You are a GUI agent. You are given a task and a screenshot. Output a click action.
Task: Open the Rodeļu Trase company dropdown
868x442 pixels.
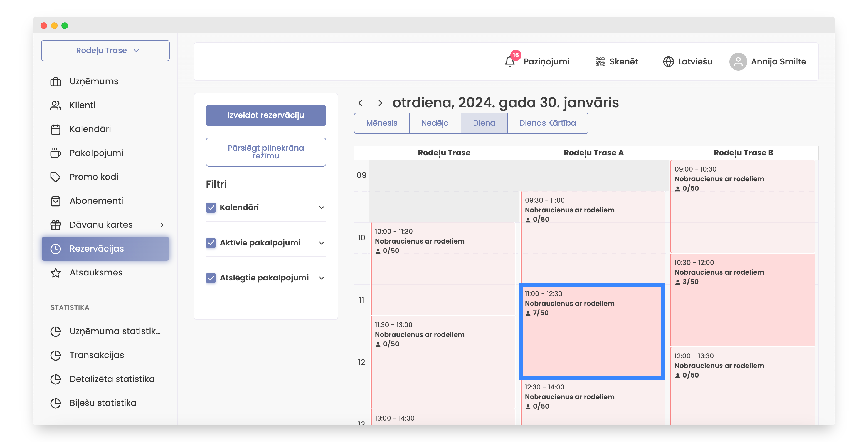coord(105,51)
